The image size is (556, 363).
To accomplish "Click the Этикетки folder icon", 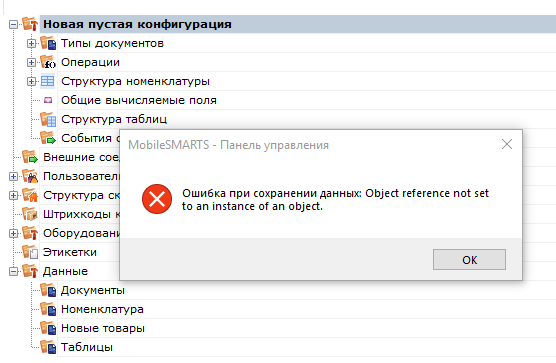I will (x=30, y=252).
